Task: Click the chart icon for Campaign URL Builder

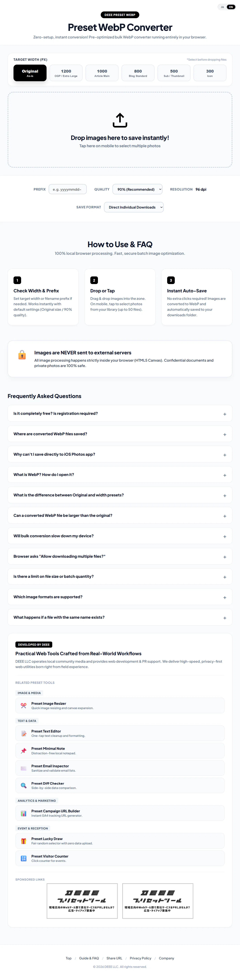Action: coord(24,813)
